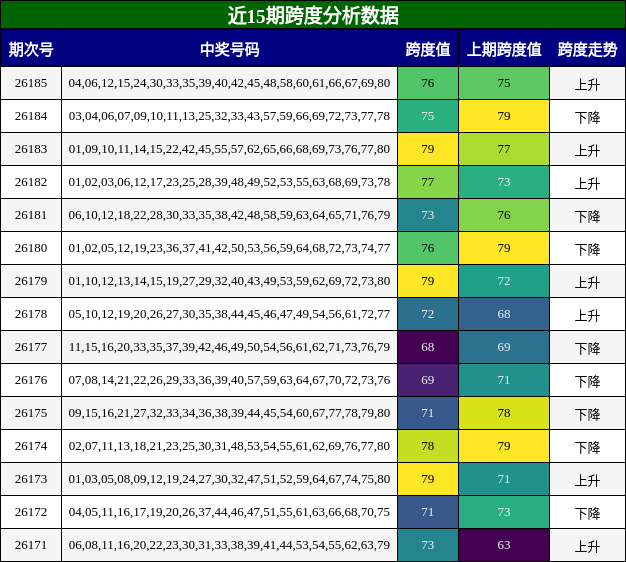Click 跨度值 cell 79 in row 26183
The width and height of the screenshot is (626, 562).
coord(428,149)
